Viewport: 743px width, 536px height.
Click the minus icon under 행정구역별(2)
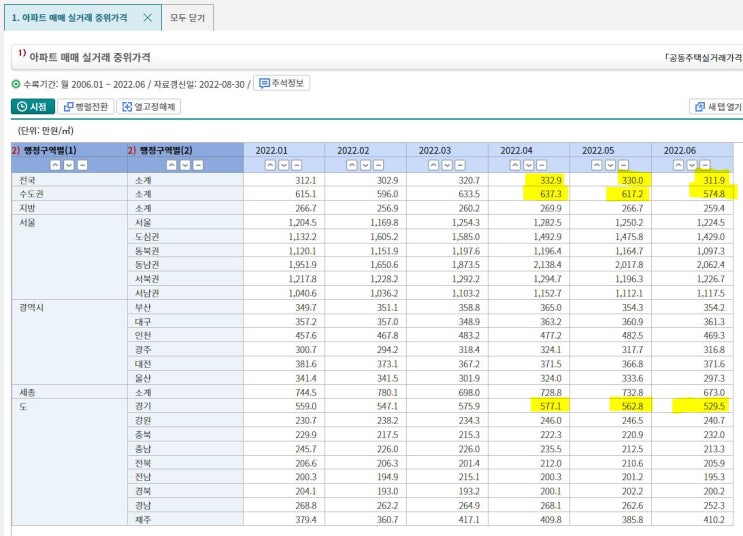pyautogui.click(x=199, y=165)
